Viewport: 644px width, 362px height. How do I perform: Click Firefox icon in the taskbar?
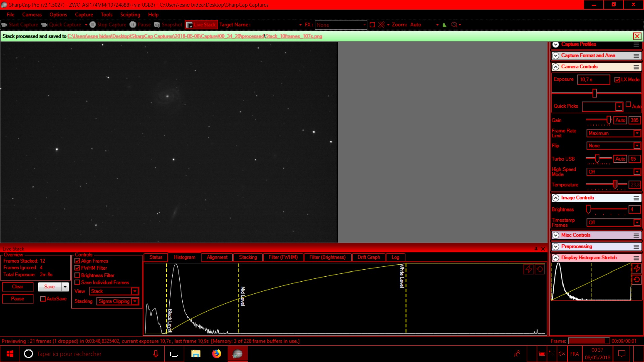(x=217, y=354)
